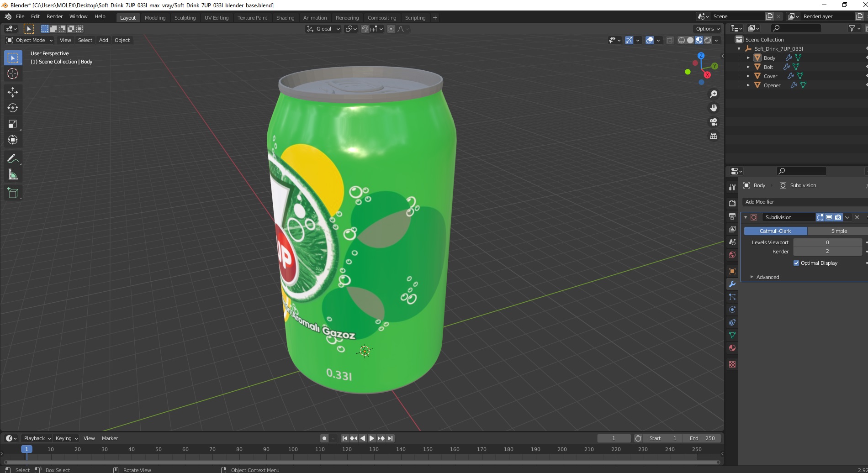Open Active Tool and Workspace settings tab

(x=732, y=187)
